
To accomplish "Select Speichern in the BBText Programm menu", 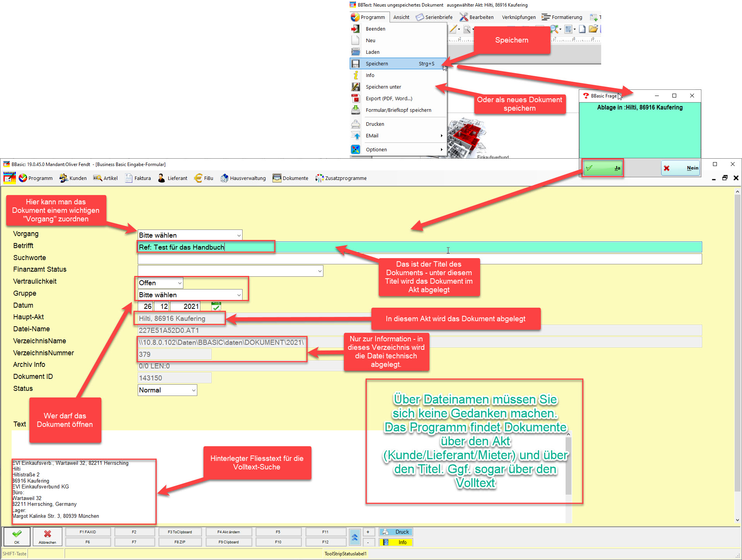I will [398, 64].
